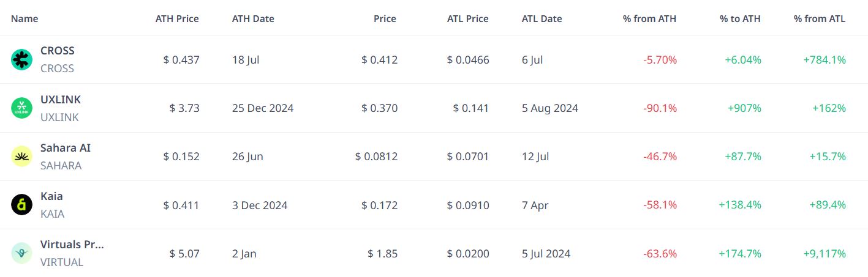868x277 pixels.
Task: Sort by ATH Date column header
Action: pos(253,19)
